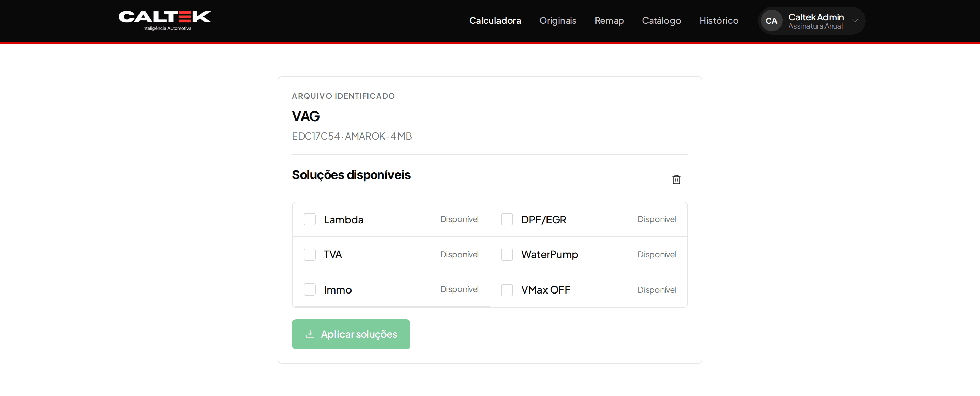Click the CA user avatar
Image resolution: width=980 pixels, height=396 pixels.
pos(771,21)
